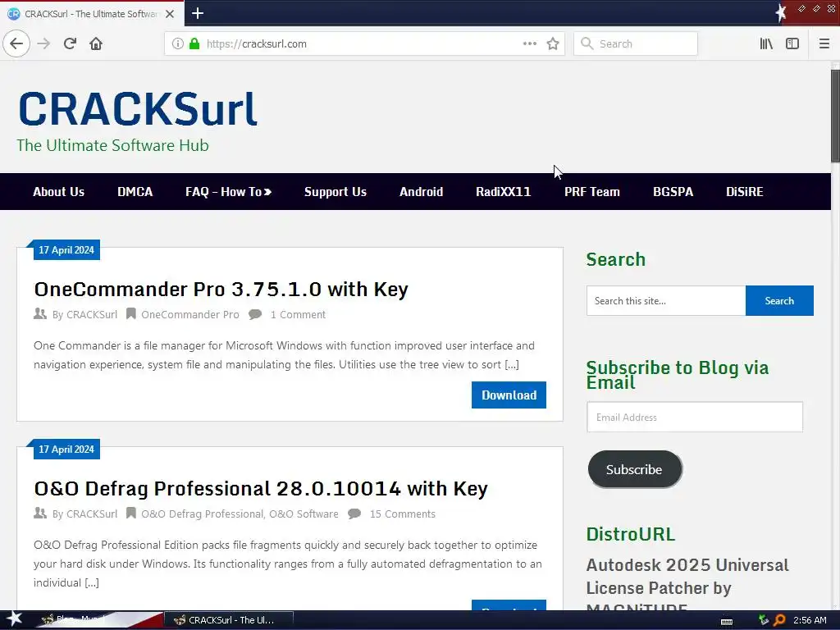The image size is (840, 630).
Task: Click the Search this site field
Action: point(666,300)
